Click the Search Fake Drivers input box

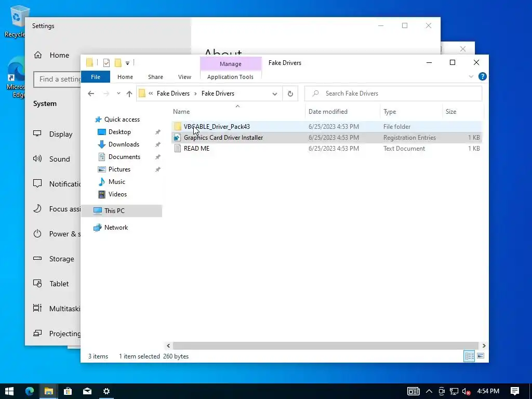[394, 94]
